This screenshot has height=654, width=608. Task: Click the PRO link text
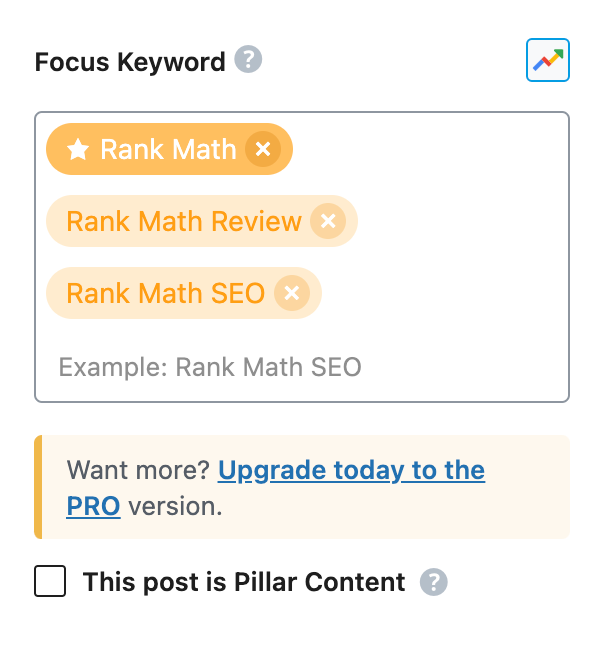[93, 506]
